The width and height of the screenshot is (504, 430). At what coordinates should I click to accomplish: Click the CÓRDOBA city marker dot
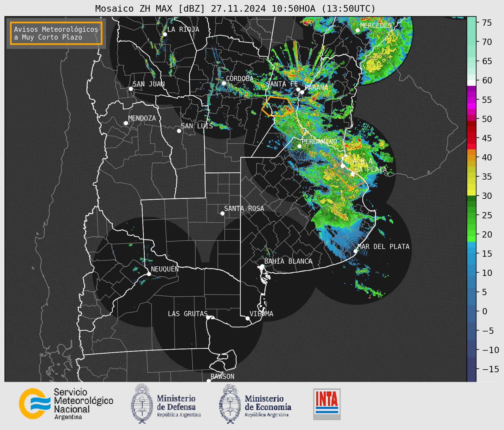pos(224,83)
